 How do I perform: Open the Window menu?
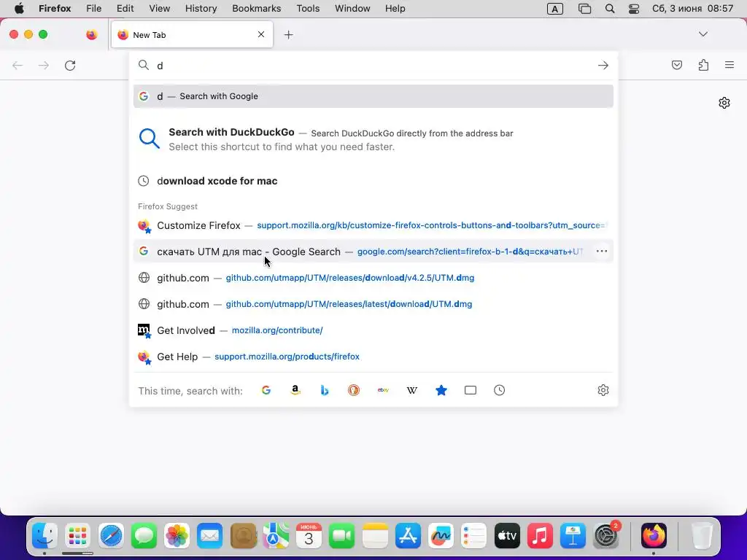(x=352, y=9)
